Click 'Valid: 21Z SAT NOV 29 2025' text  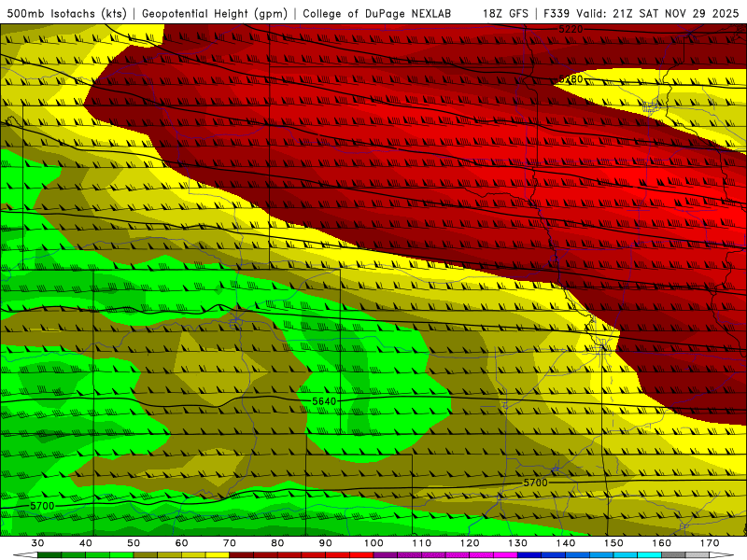pos(657,14)
